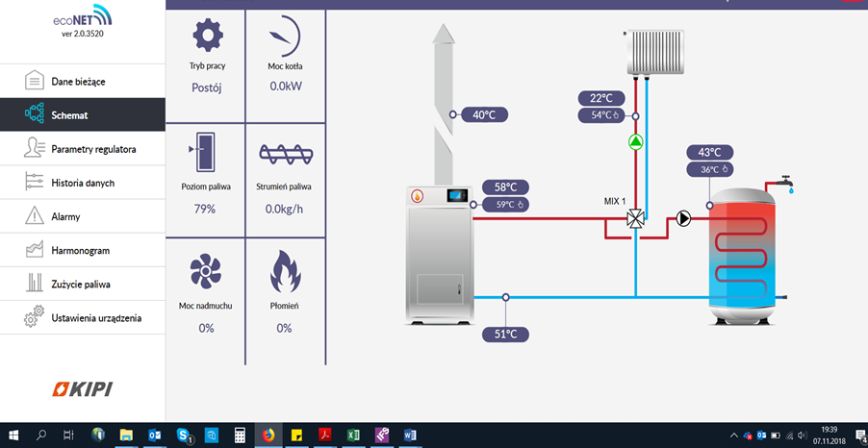
Task: Click the MIX 1 mixing valve symbol
Action: pyautogui.click(x=635, y=219)
